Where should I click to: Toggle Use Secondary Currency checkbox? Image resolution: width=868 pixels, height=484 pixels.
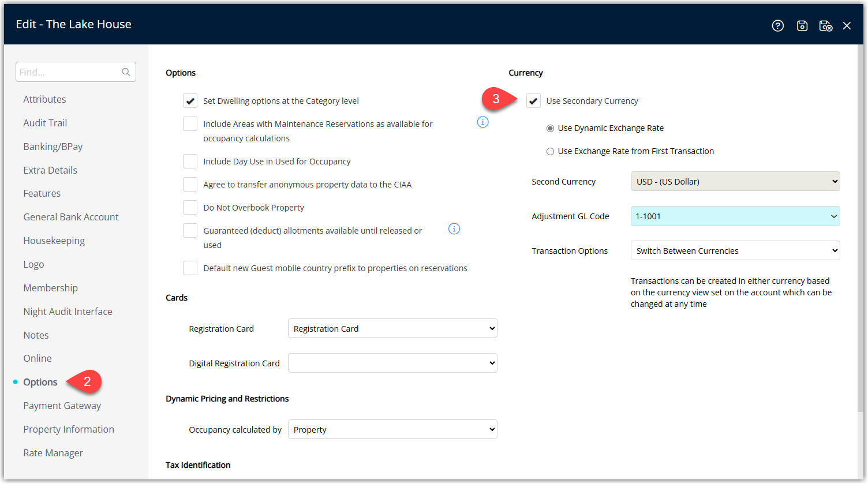[x=533, y=101]
